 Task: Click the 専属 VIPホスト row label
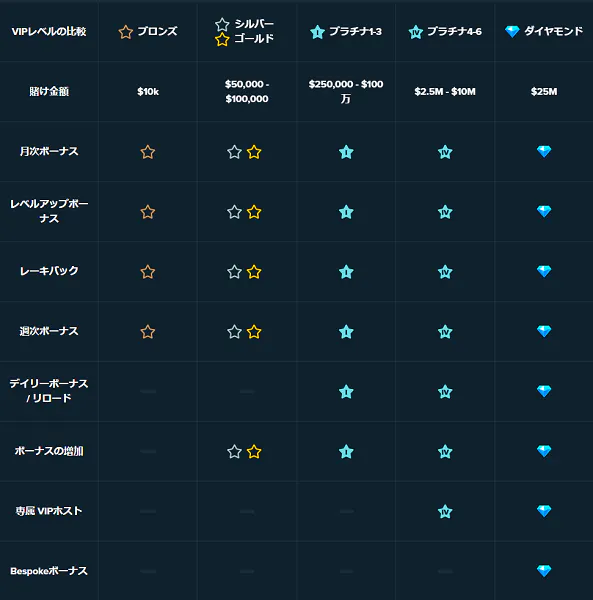tap(49, 511)
